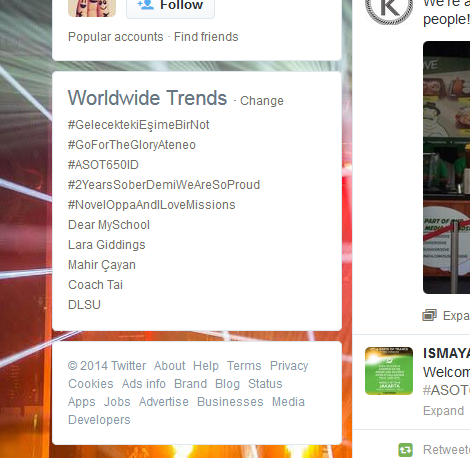The image size is (470, 458).
Task: Open the Jobs footer link
Action: click(x=117, y=402)
